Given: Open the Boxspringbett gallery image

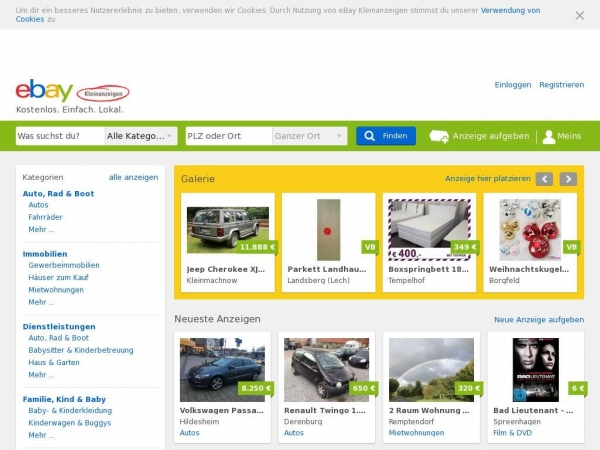Looking at the screenshot, I should tap(429, 230).
